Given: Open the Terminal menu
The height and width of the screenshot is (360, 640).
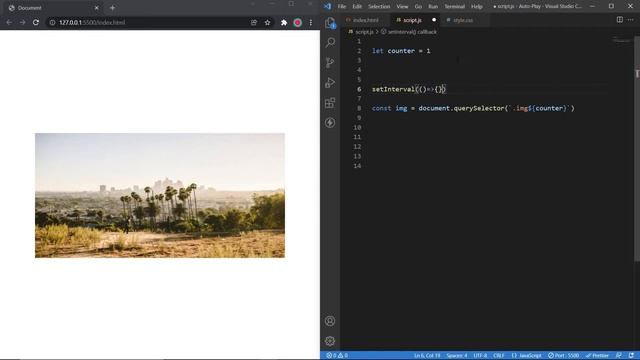Looking at the screenshot, I should pos(455,7).
